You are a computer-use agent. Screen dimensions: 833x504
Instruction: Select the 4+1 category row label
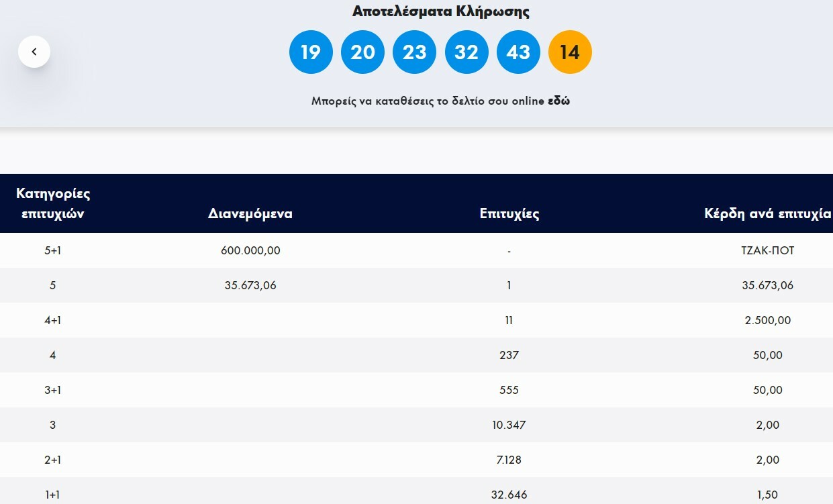click(x=53, y=320)
